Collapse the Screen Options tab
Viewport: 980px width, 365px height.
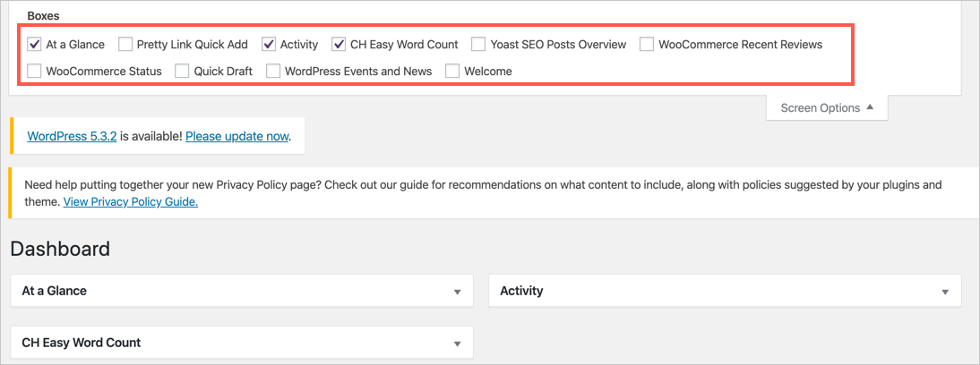[826, 108]
